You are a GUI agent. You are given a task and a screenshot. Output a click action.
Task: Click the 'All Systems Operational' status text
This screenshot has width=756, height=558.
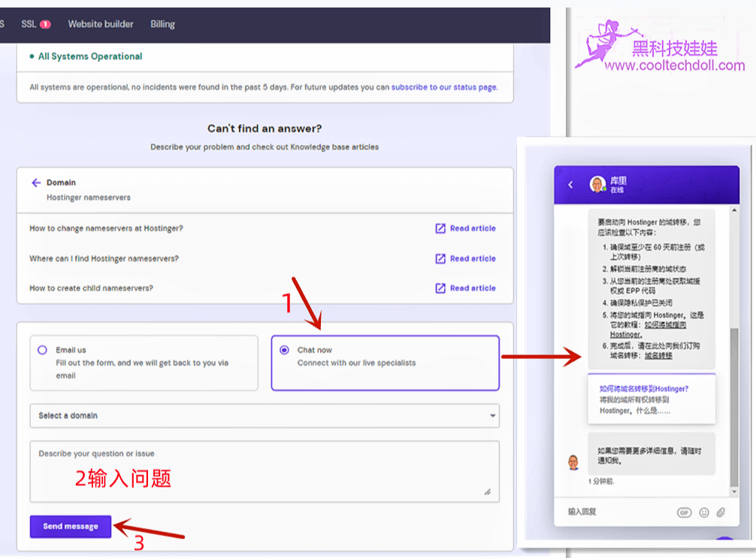[90, 56]
